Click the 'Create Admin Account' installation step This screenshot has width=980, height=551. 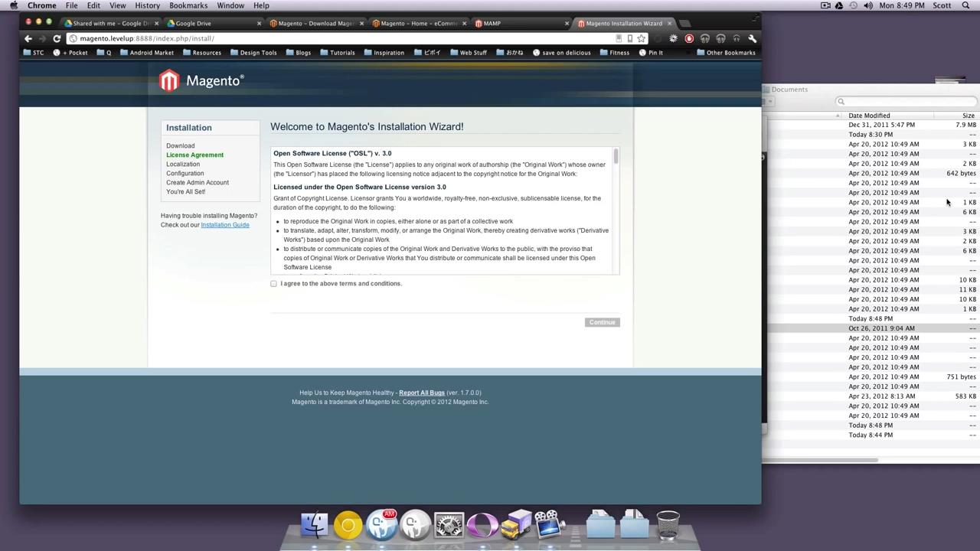(198, 182)
